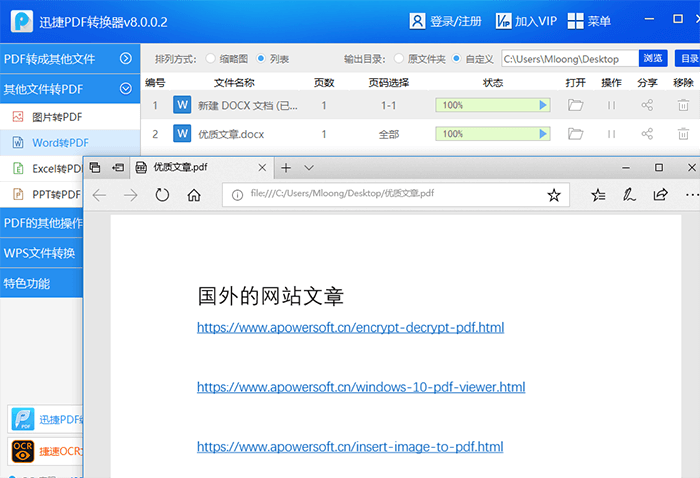The width and height of the screenshot is (700, 478).
Task: Refresh the browser page
Action: [x=162, y=195]
